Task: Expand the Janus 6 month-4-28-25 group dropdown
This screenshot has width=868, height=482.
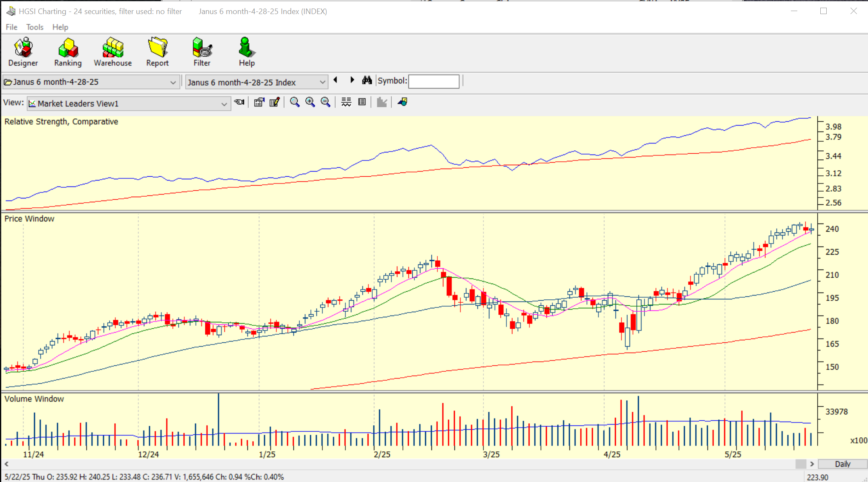Action: coord(173,82)
